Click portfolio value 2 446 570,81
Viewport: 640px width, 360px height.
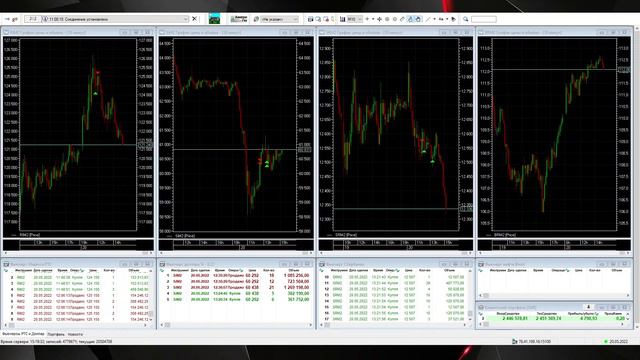515,318
